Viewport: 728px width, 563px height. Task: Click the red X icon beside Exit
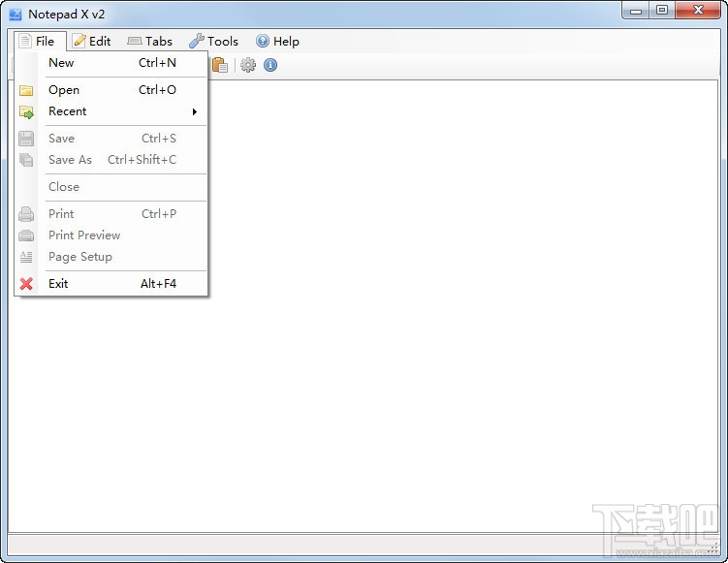pyautogui.click(x=26, y=284)
